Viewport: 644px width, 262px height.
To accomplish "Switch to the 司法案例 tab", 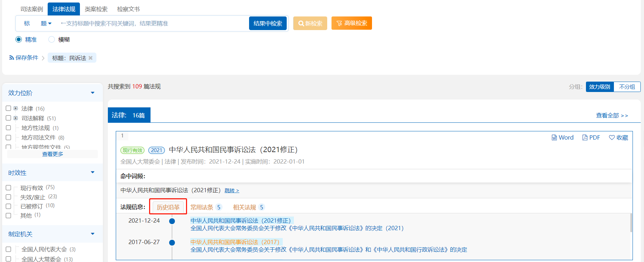I will pyautogui.click(x=32, y=9).
